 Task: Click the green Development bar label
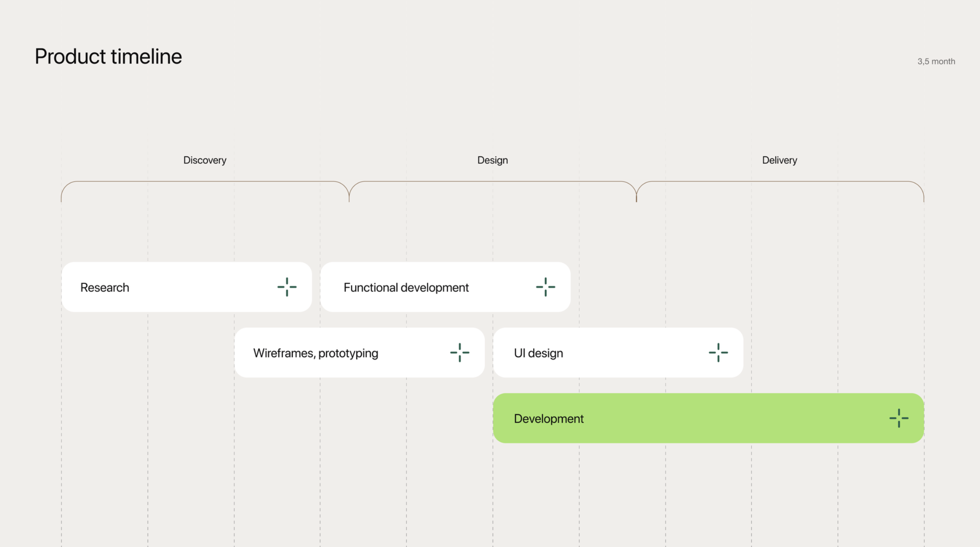pyautogui.click(x=548, y=419)
